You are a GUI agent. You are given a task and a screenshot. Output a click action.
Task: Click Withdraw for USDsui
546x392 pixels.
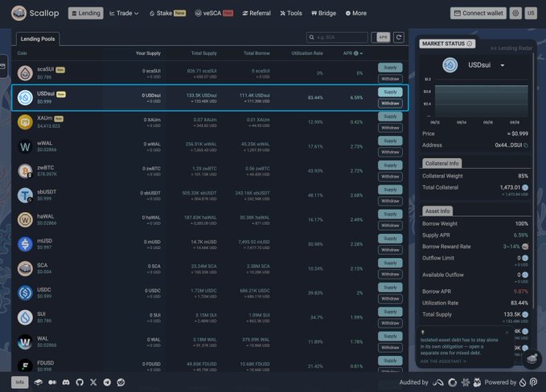tap(390, 104)
